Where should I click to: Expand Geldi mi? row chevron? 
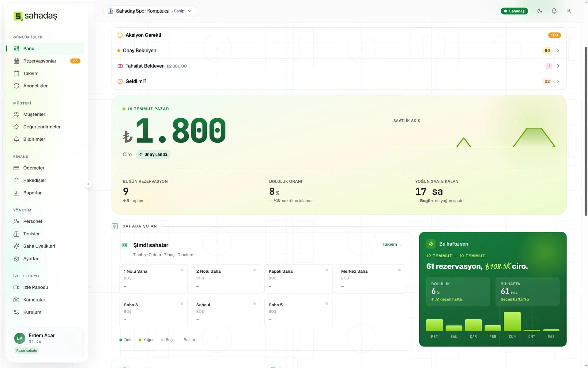point(558,81)
